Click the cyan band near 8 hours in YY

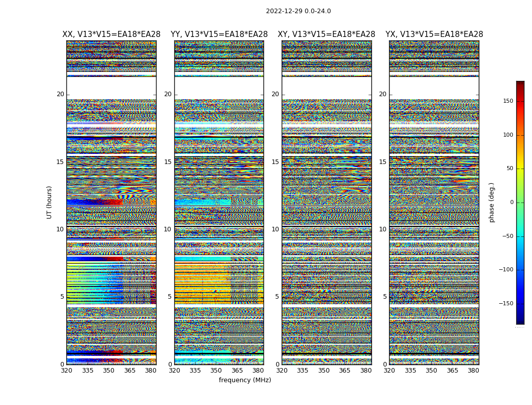[x=203, y=259]
